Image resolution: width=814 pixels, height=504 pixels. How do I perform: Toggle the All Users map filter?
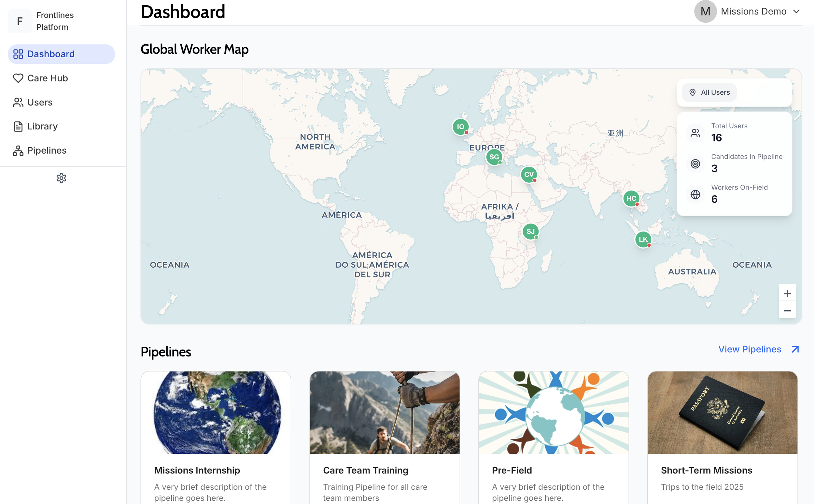point(709,92)
